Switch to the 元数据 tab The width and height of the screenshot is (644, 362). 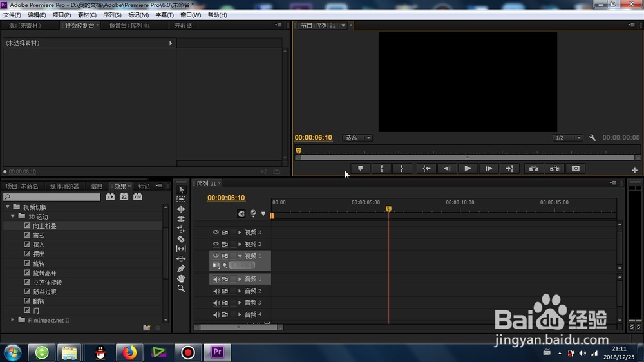click(183, 26)
